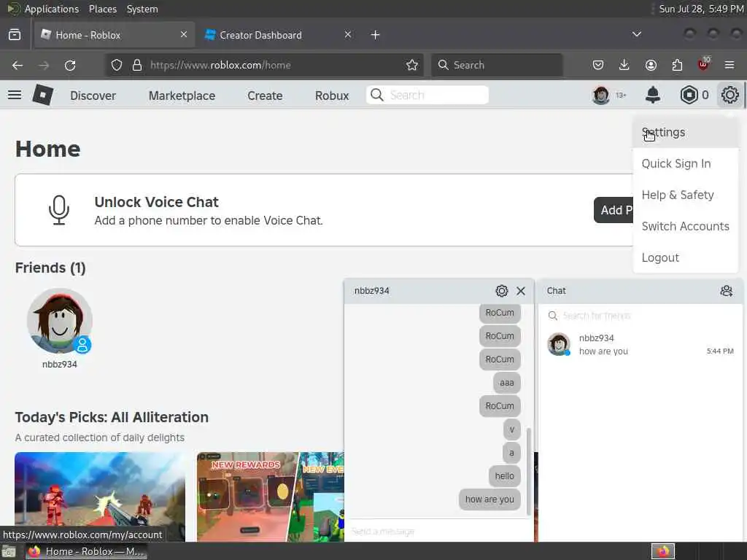Click the site padlock icon
Screen dimensions: 747x560
point(137,65)
